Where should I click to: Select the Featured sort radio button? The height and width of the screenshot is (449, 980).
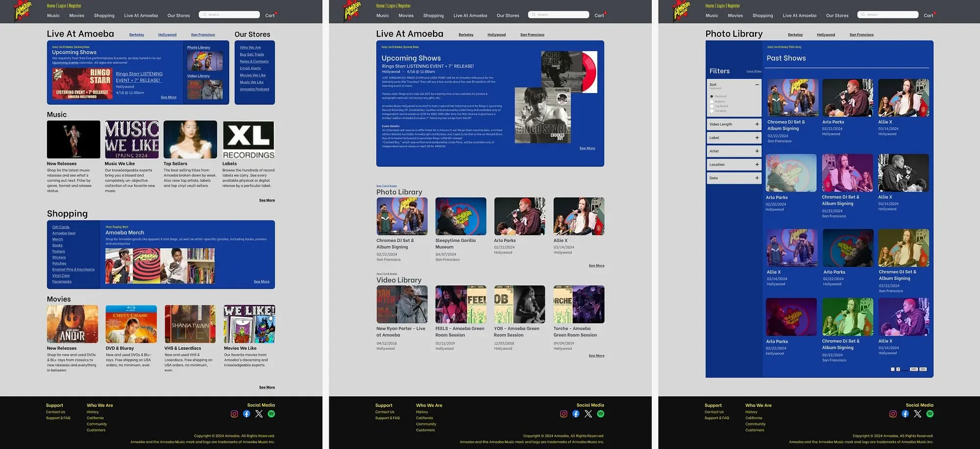point(711,96)
